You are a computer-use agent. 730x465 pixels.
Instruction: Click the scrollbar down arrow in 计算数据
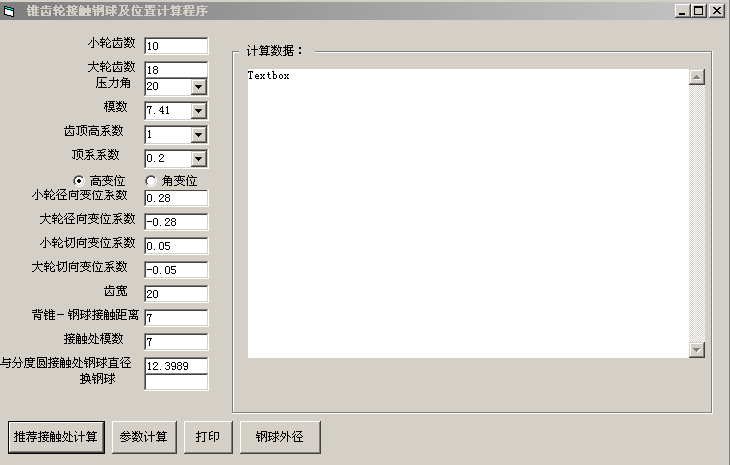point(696,350)
